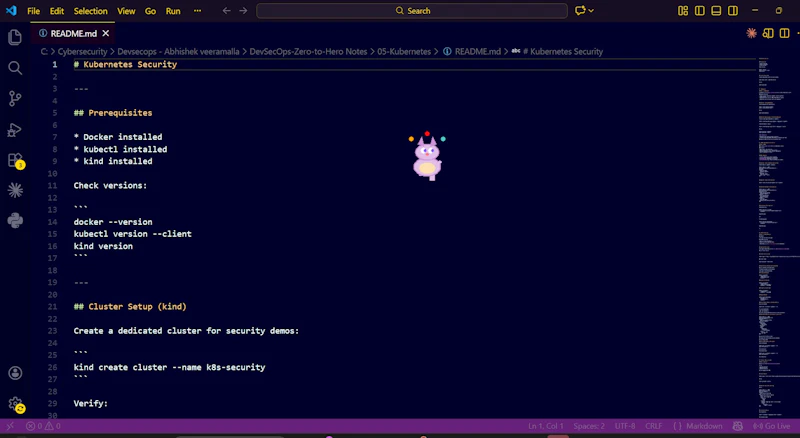This screenshot has height=438, width=800.
Task: Click the '## Cluster Setup (kind)' heading
Action: pos(130,307)
